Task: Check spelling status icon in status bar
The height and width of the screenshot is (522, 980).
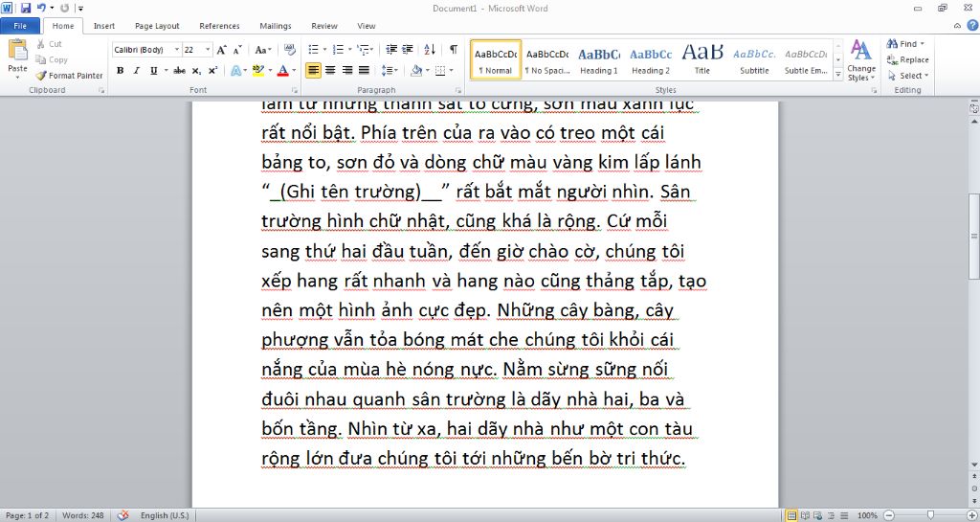Action: click(x=123, y=515)
